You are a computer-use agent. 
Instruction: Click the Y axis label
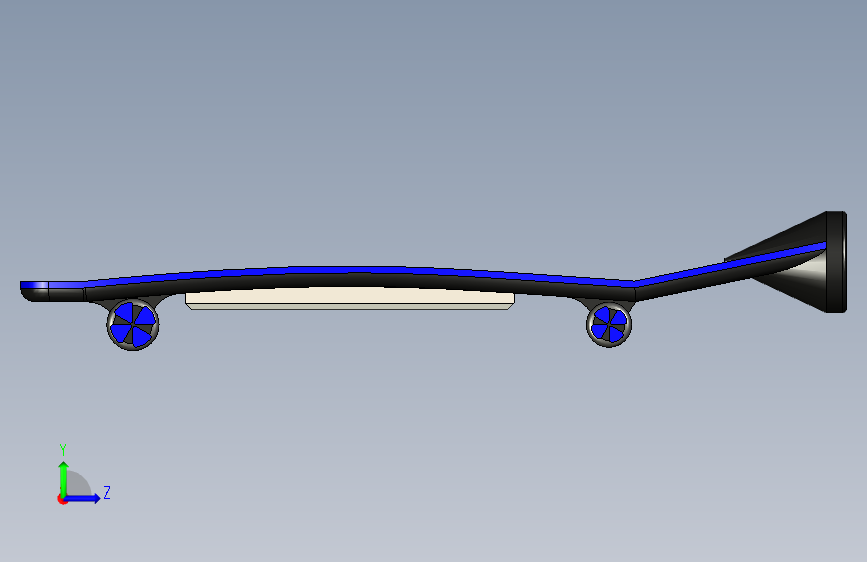point(63,450)
